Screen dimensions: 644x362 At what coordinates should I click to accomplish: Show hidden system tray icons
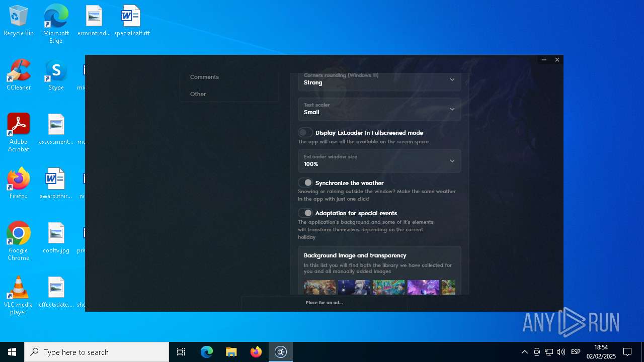(x=524, y=352)
